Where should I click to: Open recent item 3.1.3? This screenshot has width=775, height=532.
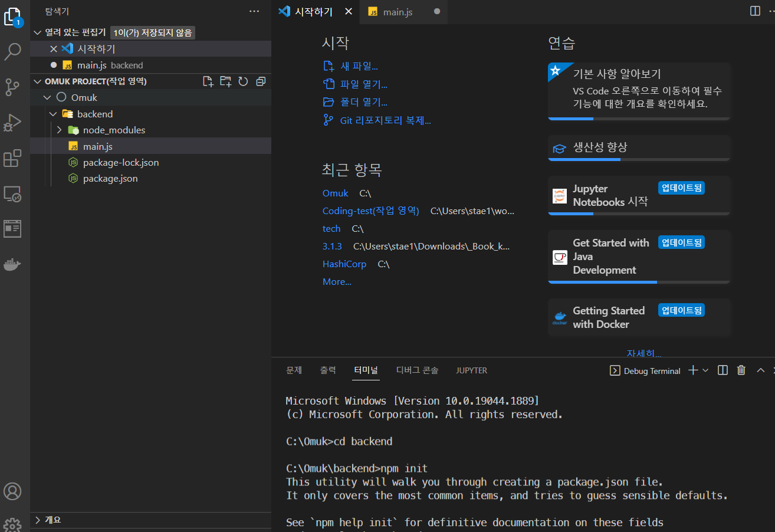click(x=332, y=246)
